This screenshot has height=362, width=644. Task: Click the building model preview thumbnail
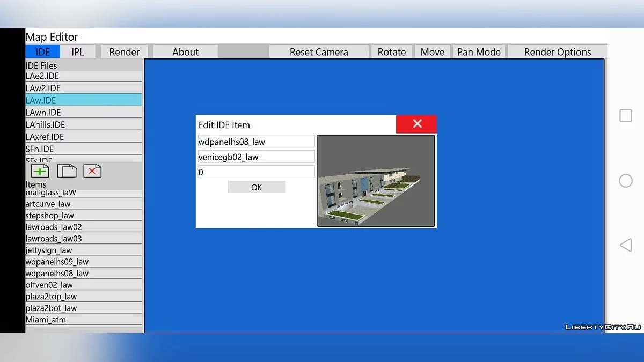point(376,181)
